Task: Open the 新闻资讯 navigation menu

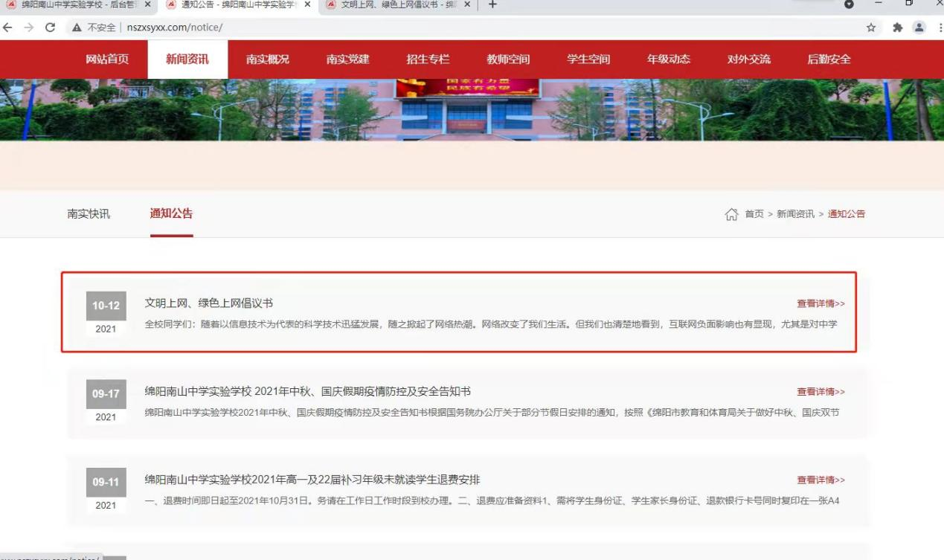Action: (x=187, y=58)
